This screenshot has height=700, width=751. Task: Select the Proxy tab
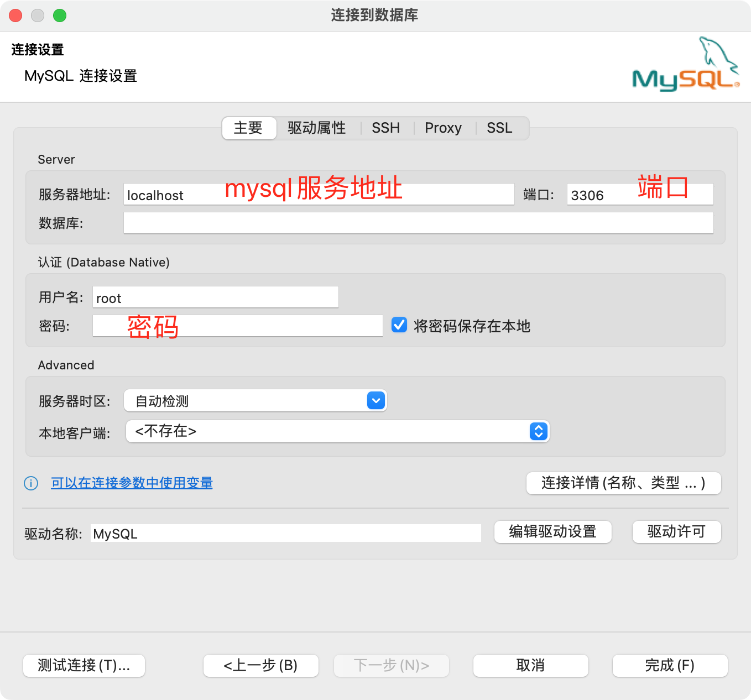[443, 128]
